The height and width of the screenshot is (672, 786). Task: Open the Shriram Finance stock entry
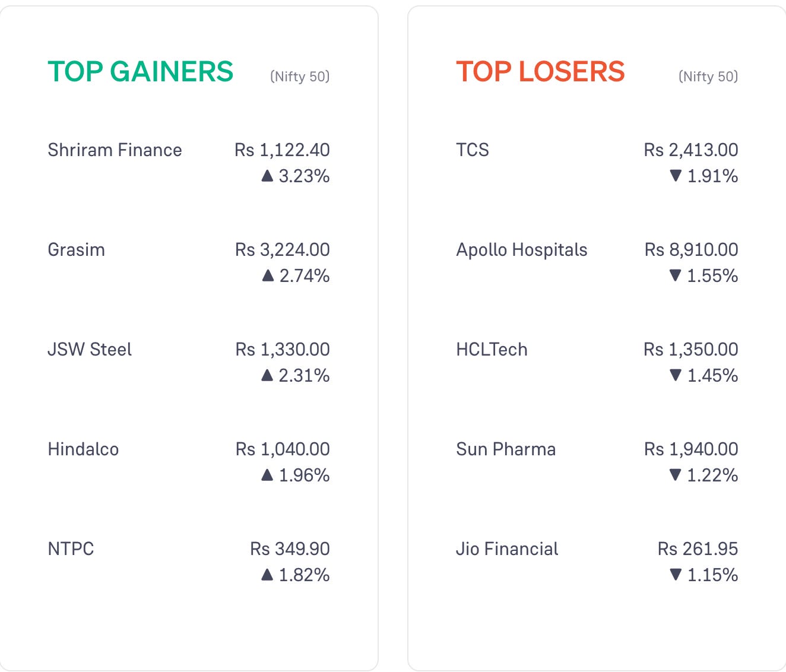(115, 150)
